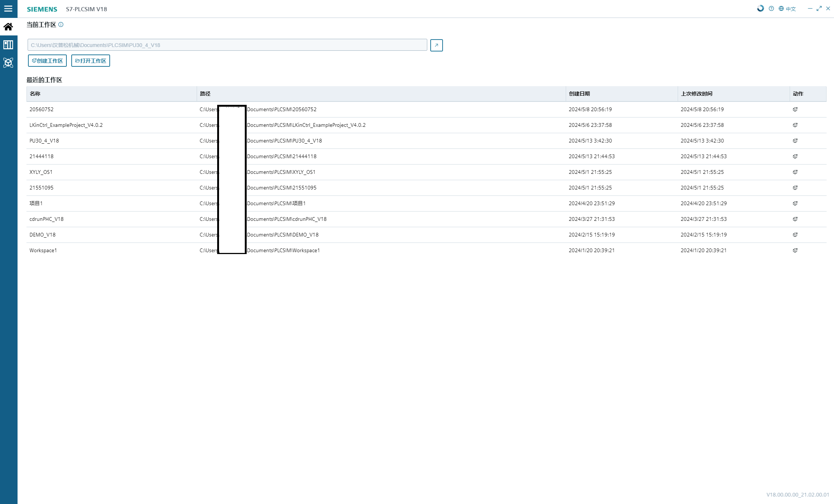834x504 pixels.
Task: Sort by the 创建日期 column header
Action: (579, 94)
